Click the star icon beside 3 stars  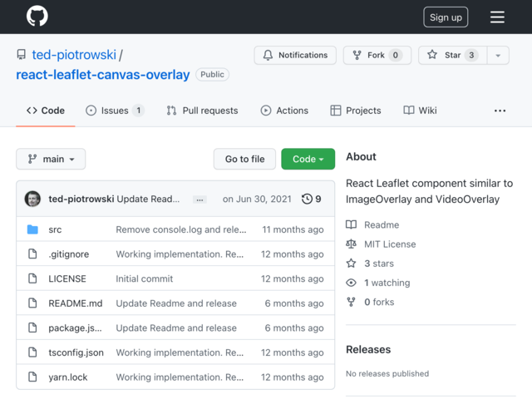click(x=351, y=264)
